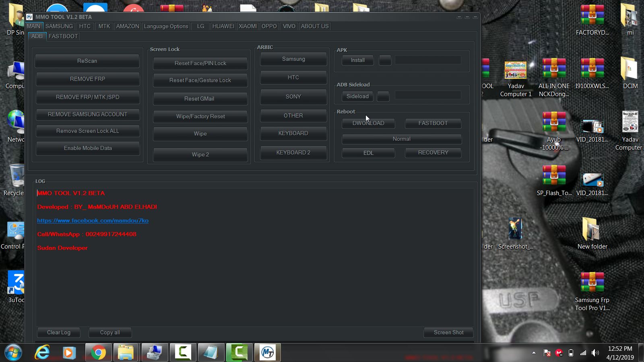Screen dimensions: 644x362
Task: Click Remove Screen Lock ALL
Action: point(88,131)
